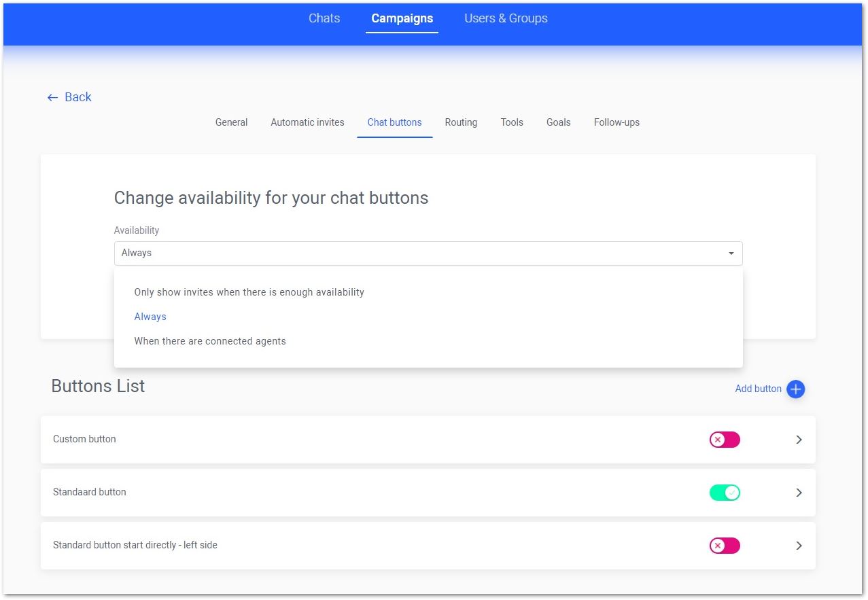Click 'Standard button start directly - left side' label
Image resolution: width=868 pixels, height=600 pixels.
pyautogui.click(x=135, y=545)
